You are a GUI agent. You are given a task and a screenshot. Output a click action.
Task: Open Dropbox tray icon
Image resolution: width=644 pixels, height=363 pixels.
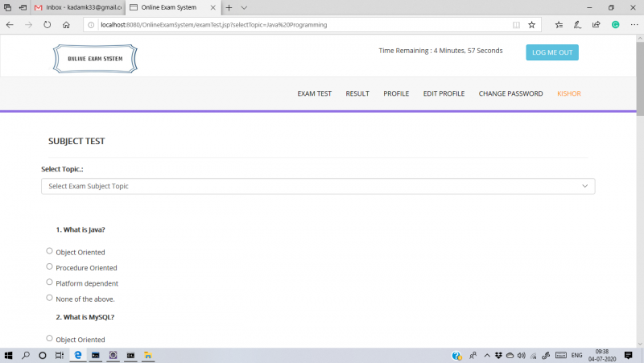[x=498, y=356]
